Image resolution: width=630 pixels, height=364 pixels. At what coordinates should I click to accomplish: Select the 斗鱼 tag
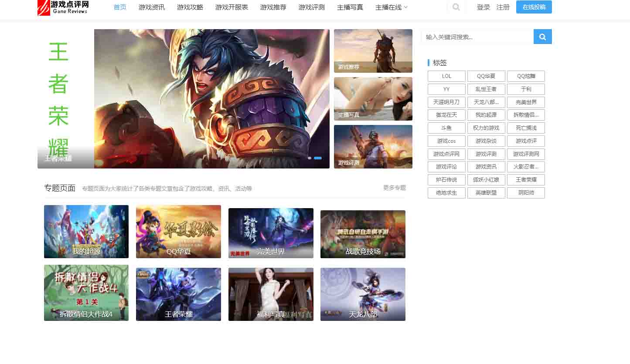coord(446,128)
